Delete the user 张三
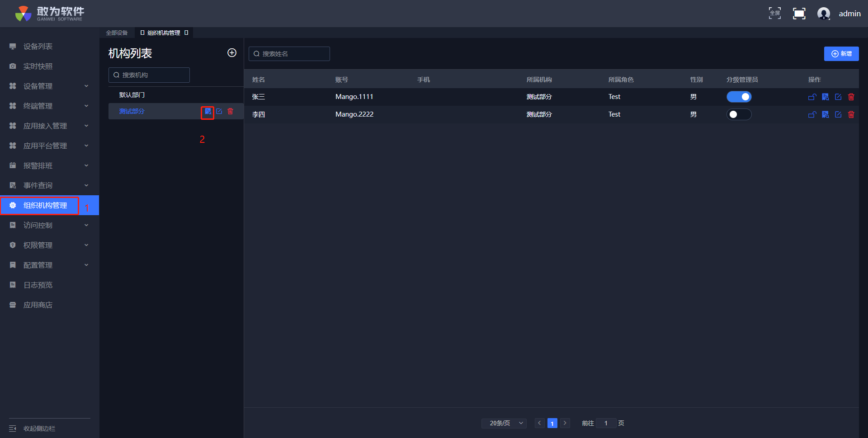 851,97
